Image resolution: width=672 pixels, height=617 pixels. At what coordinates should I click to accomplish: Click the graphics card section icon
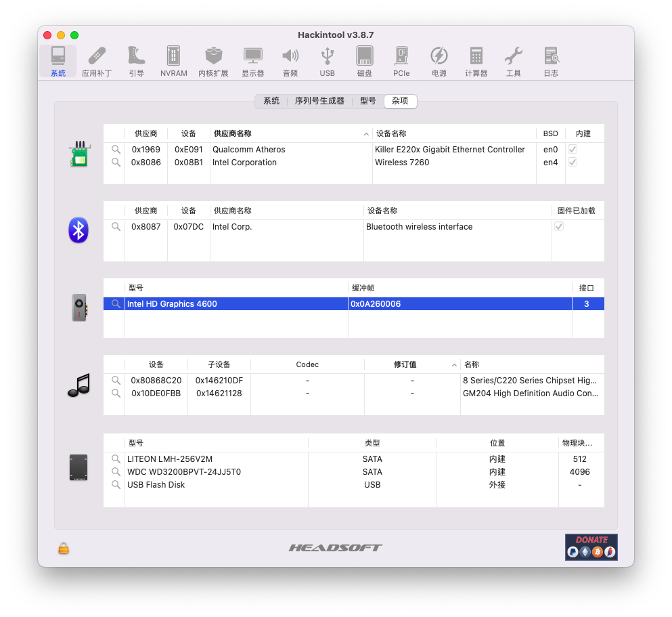[80, 307]
